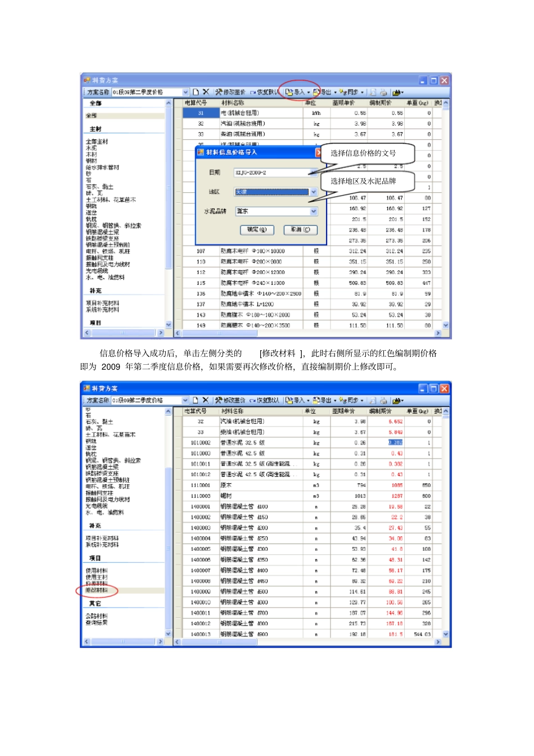Click the category list horizontal scrollbar right arrow in the import-dialog window

click(x=161, y=333)
